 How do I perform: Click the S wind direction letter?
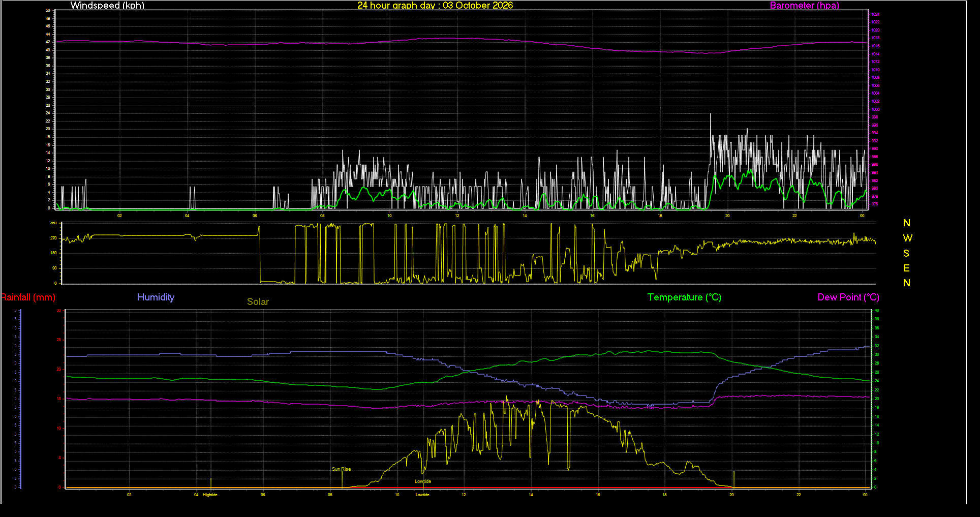906,253
